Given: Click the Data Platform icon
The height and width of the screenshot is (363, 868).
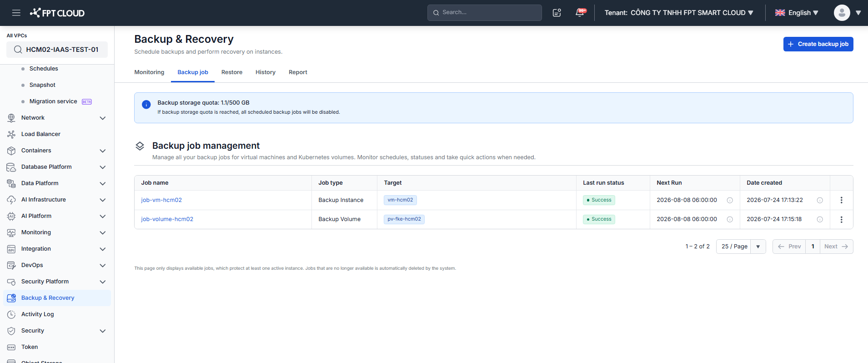Looking at the screenshot, I should pyautogui.click(x=11, y=183).
